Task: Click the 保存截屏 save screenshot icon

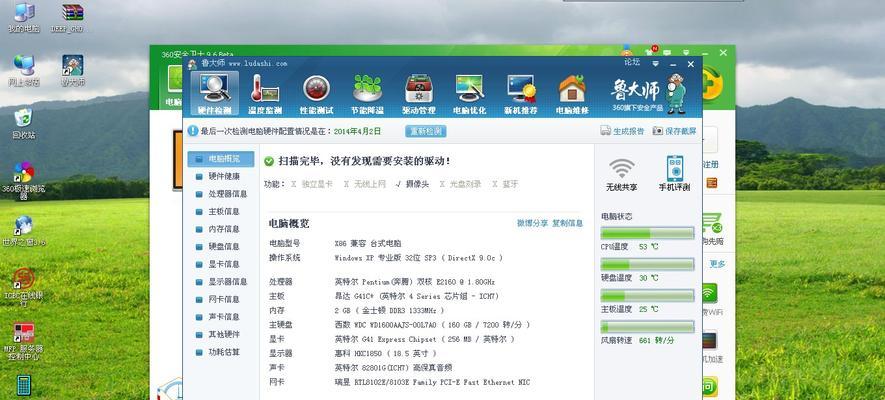Action: tap(658, 131)
